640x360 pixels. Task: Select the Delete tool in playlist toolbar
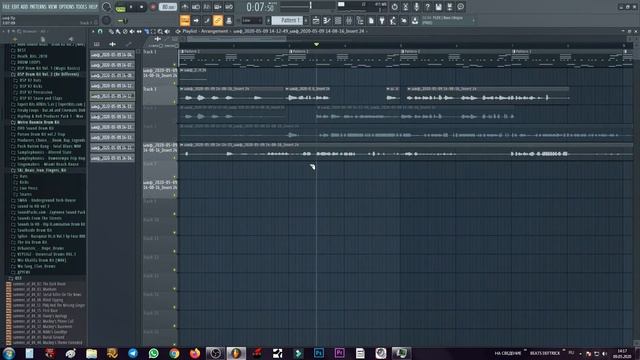coord(125,31)
